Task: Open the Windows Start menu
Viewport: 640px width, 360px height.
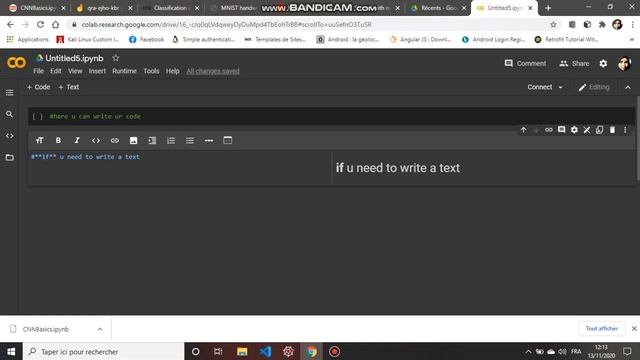Action: (11, 351)
